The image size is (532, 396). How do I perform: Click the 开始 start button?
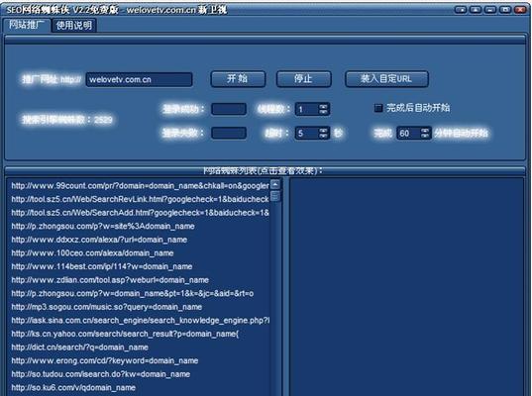238,79
